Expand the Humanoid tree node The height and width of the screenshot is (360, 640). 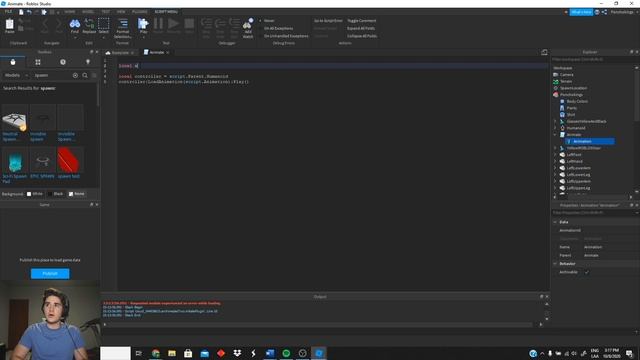pos(555,128)
